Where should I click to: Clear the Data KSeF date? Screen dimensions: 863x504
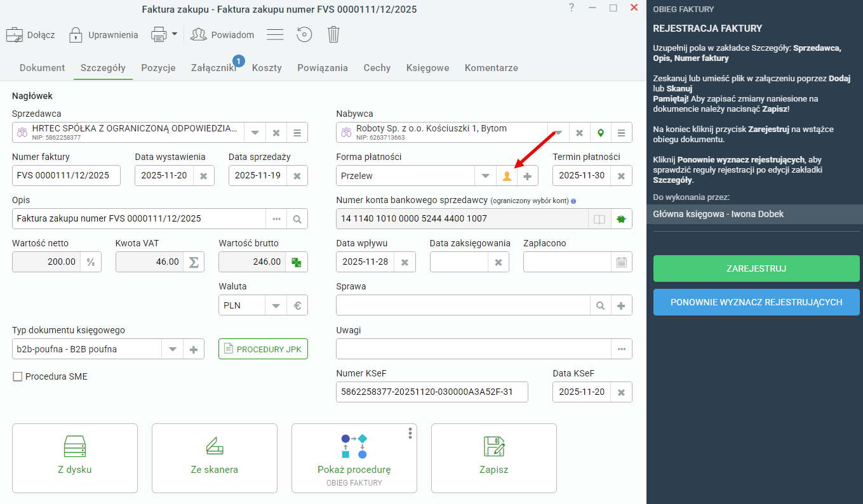621,392
